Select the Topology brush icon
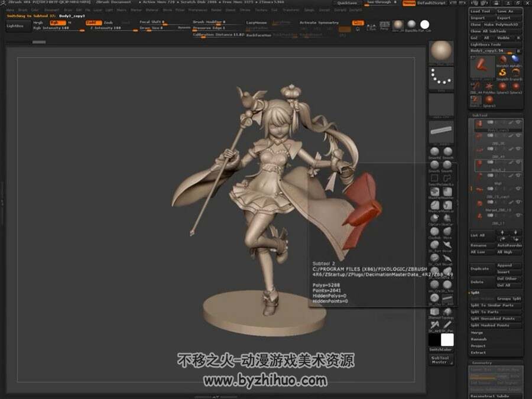The image size is (532, 399). click(447, 312)
